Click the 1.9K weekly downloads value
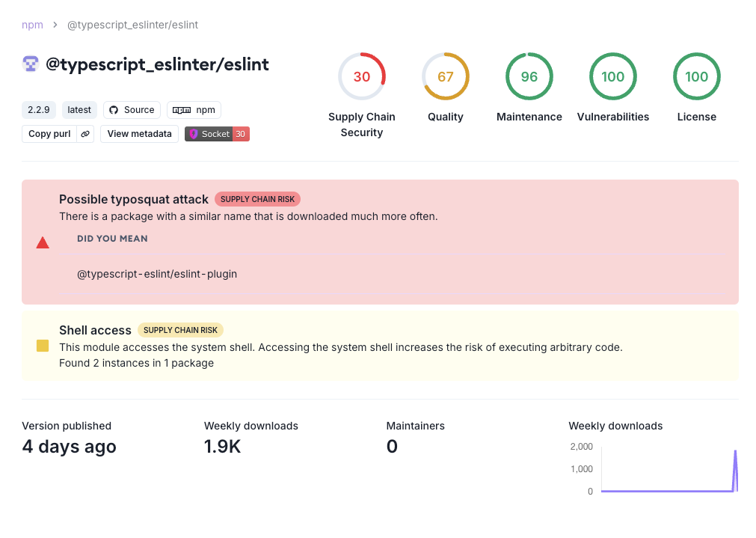Viewport: 756px width, 538px height. (x=222, y=446)
